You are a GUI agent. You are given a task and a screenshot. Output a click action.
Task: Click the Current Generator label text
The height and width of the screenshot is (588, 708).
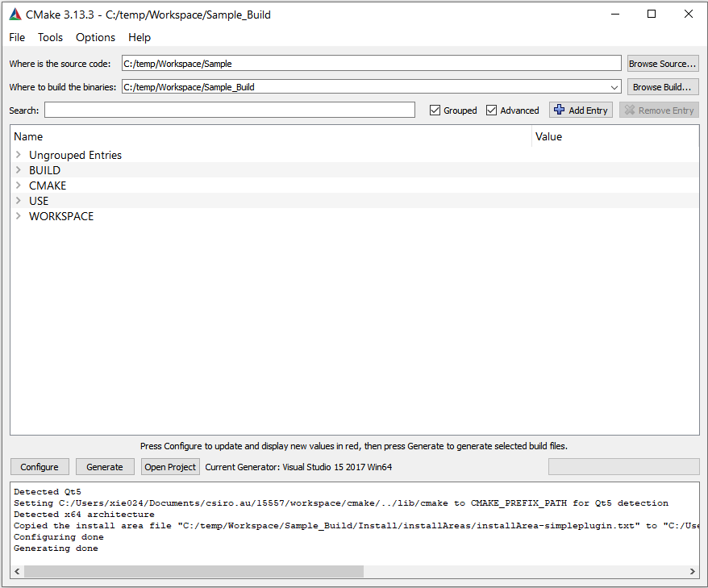click(x=298, y=467)
